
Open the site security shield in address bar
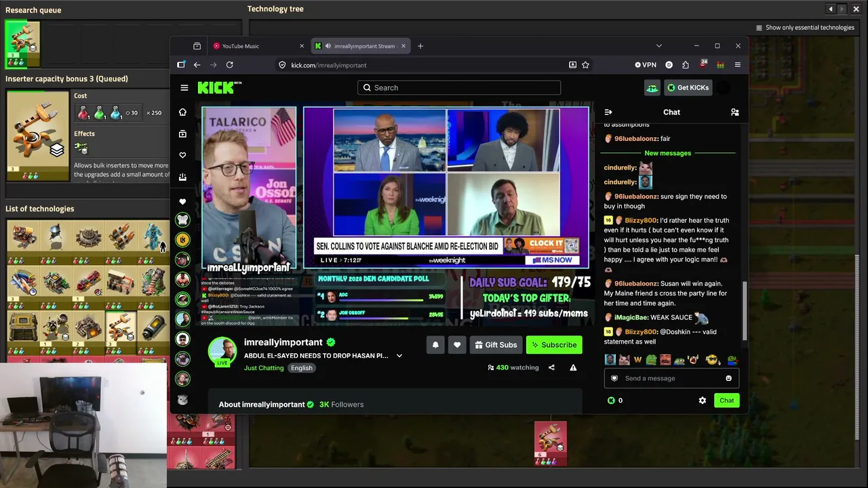(282, 65)
